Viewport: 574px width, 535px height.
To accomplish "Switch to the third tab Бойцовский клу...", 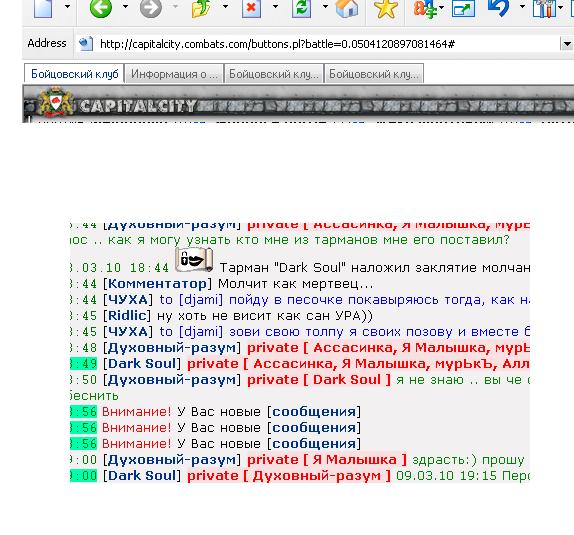I will (274, 74).
